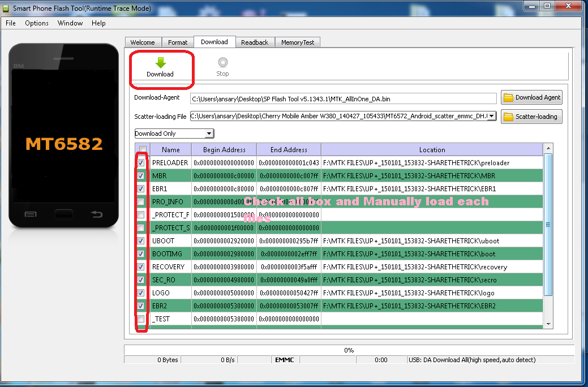This screenshot has width=588, height=387.
Task: Switch to the Readback tab
Action: tap(255, 42)
